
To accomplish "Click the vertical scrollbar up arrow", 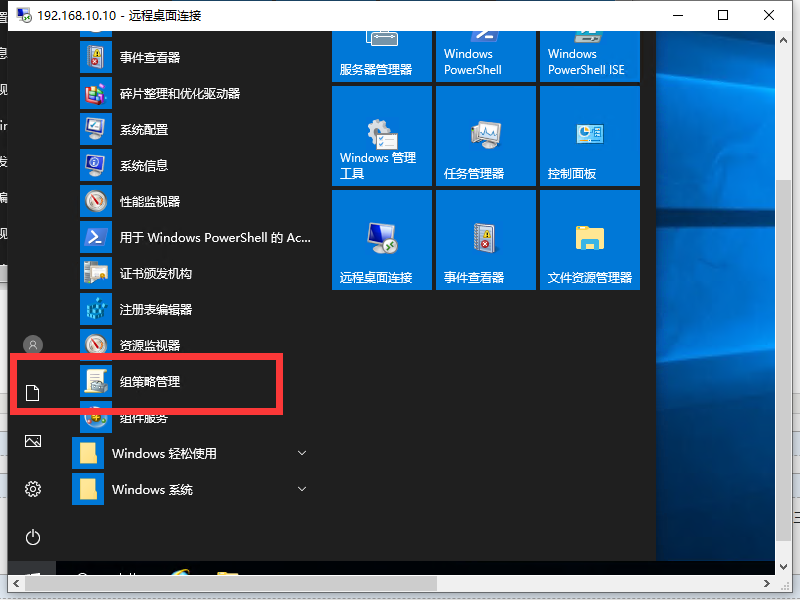I will [x=783, y=40].
